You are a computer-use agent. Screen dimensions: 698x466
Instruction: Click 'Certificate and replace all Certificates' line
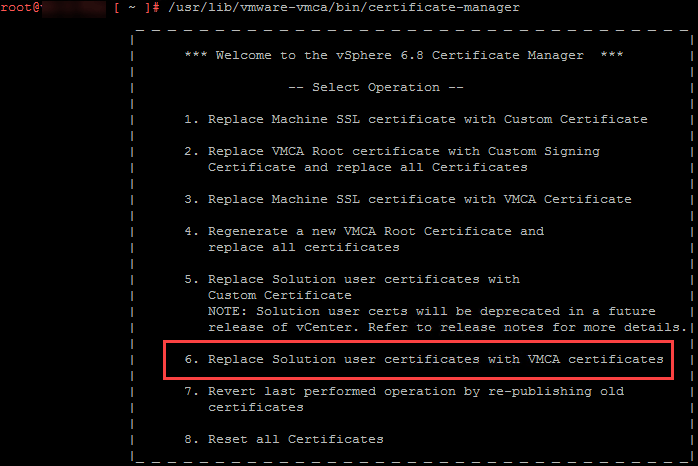(368, 167)
